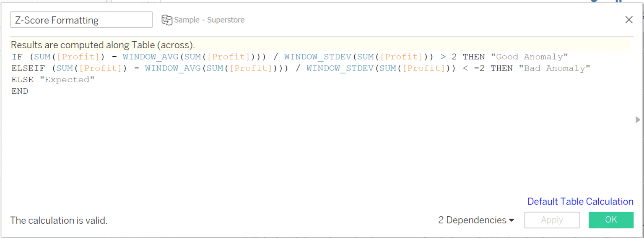Expand the function reference panel arrow
This screenshot has height=238, width=644.
tap(638, 120)
